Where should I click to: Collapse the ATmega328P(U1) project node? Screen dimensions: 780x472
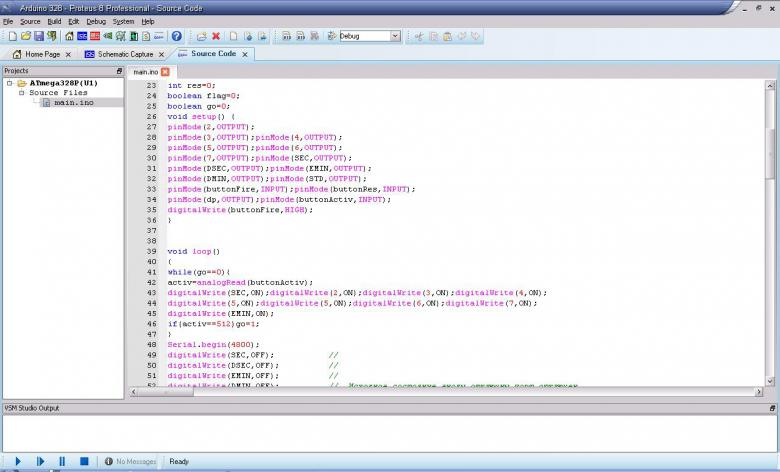click(9, 83)
